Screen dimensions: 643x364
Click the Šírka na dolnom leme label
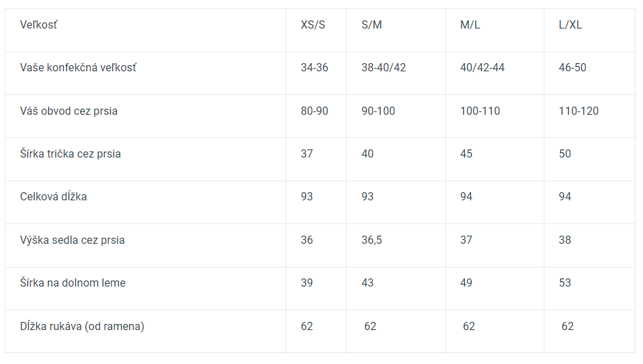click(x=73, y=283)
